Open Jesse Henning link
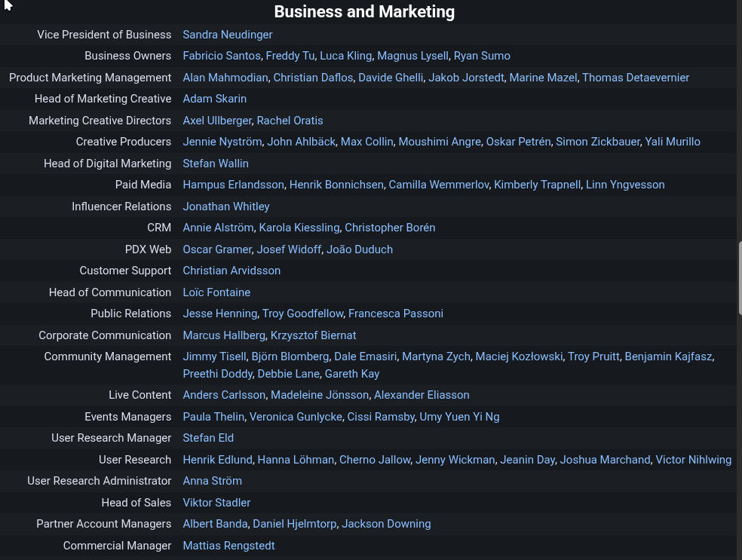Viewport: 742px width, 560px height. click(x=220, y=314)
